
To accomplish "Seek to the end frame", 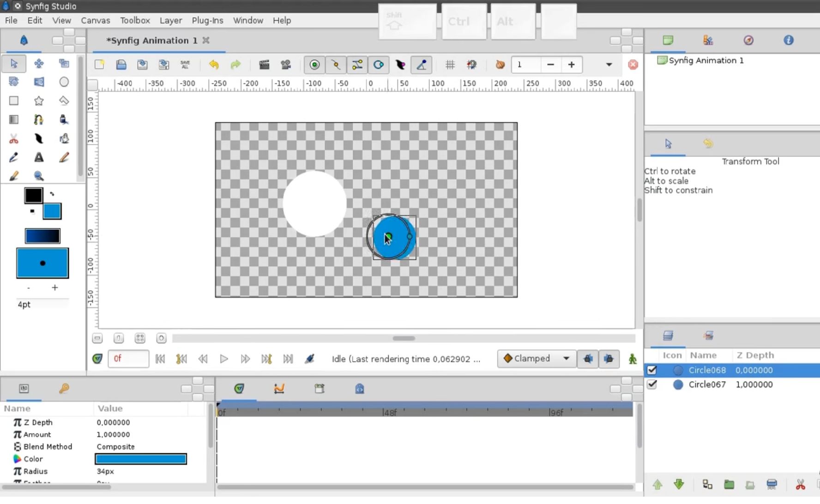I will click(288, 359).
